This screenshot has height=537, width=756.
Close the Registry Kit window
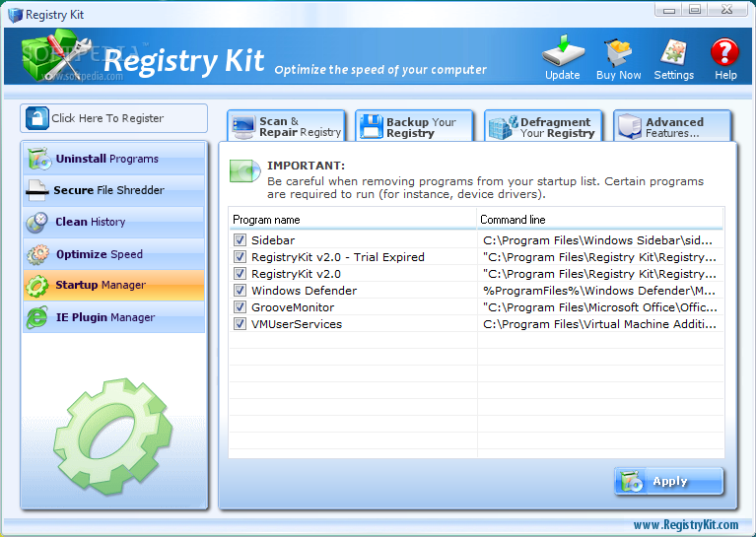coord(727,10)
